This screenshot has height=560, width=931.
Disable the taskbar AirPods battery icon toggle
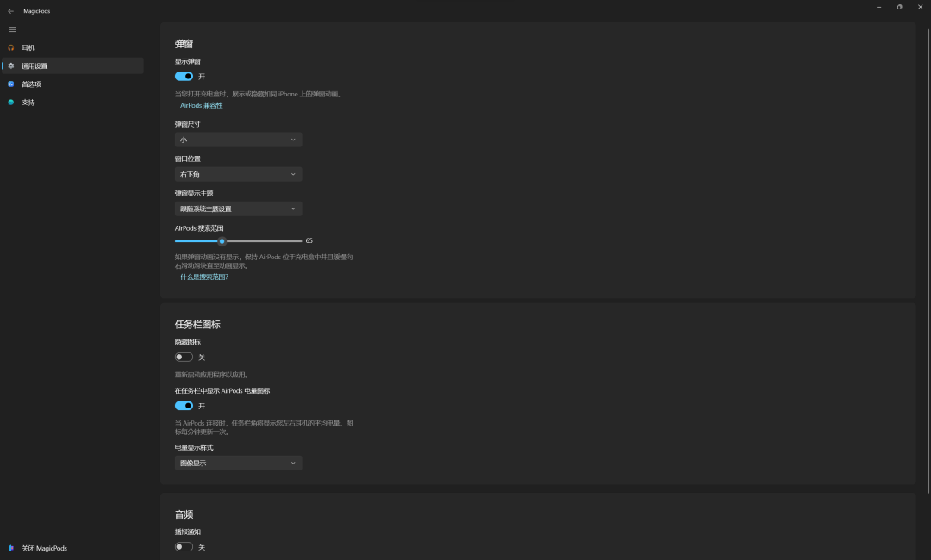(x=184, y=406)
